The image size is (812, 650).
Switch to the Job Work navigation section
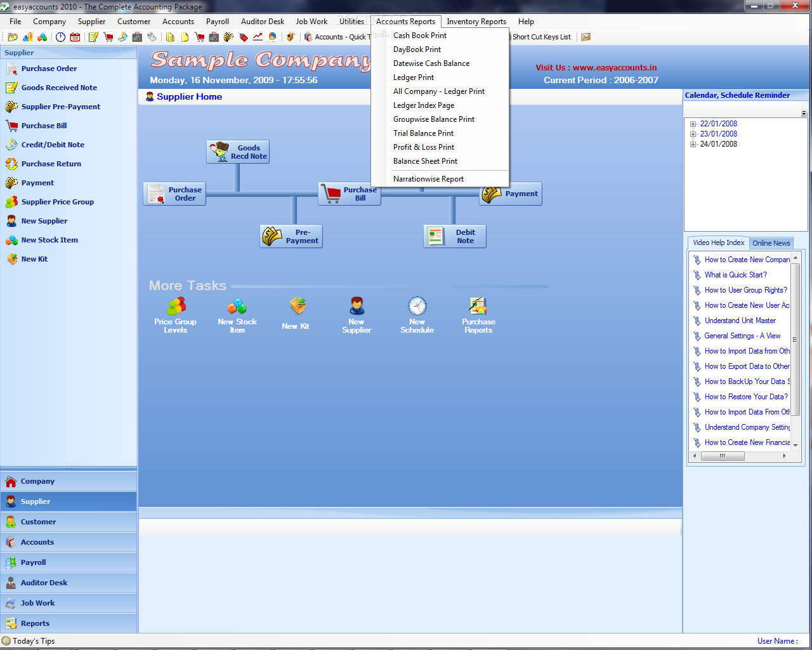69,603
